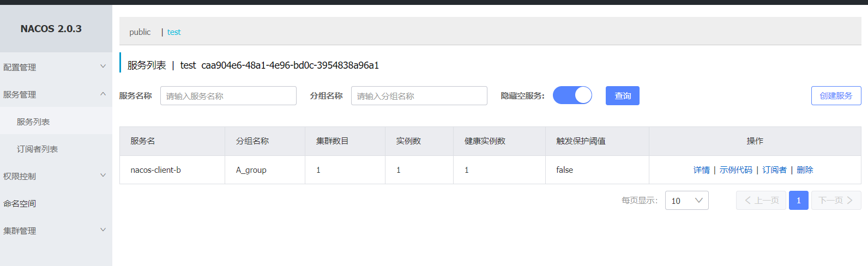This screenshot has width=868, height=266.
Task: Click the 创建服务 button
Action: click(836, 96)
